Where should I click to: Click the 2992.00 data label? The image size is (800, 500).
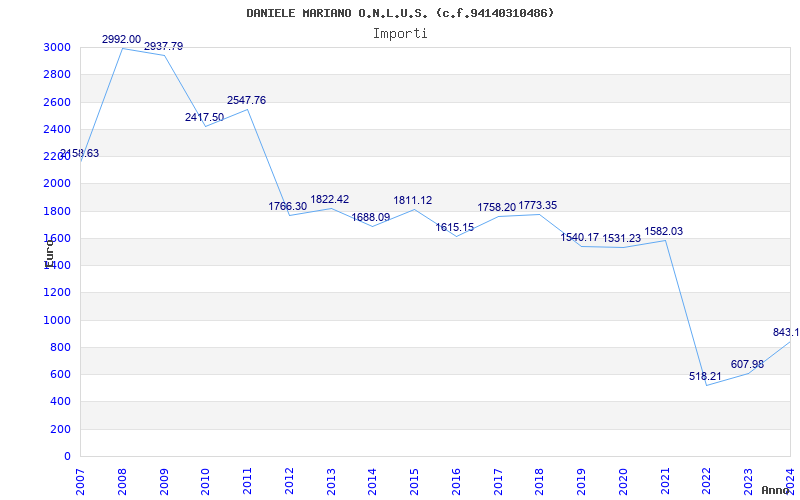tap(121, 39)
